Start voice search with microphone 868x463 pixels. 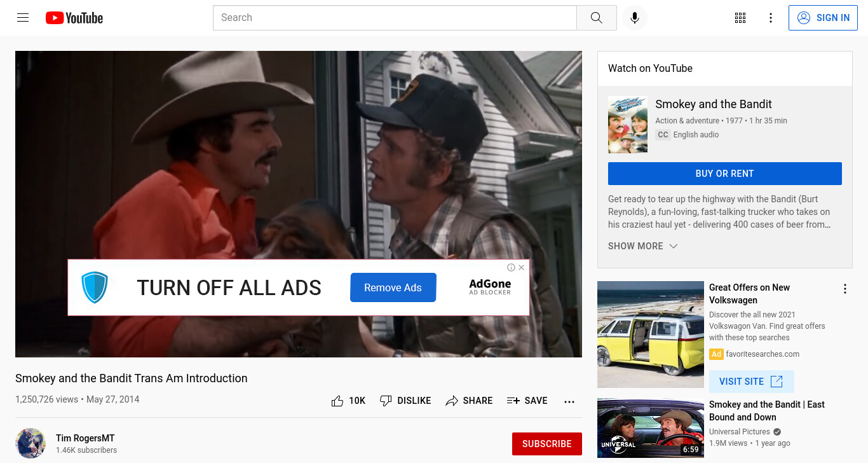[634, 18]
